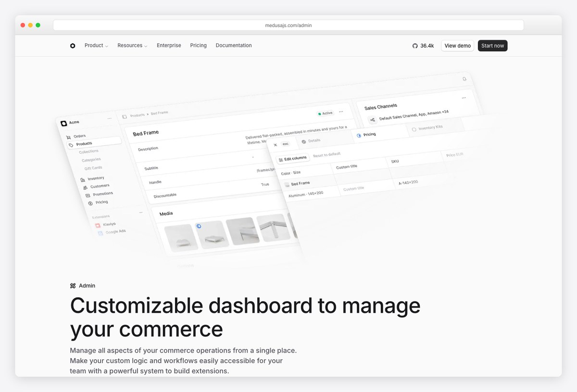Image resolution: width=577 pixels, height=392 pixels.
Task: Click the green Active status badge
Action: [326, 113]
